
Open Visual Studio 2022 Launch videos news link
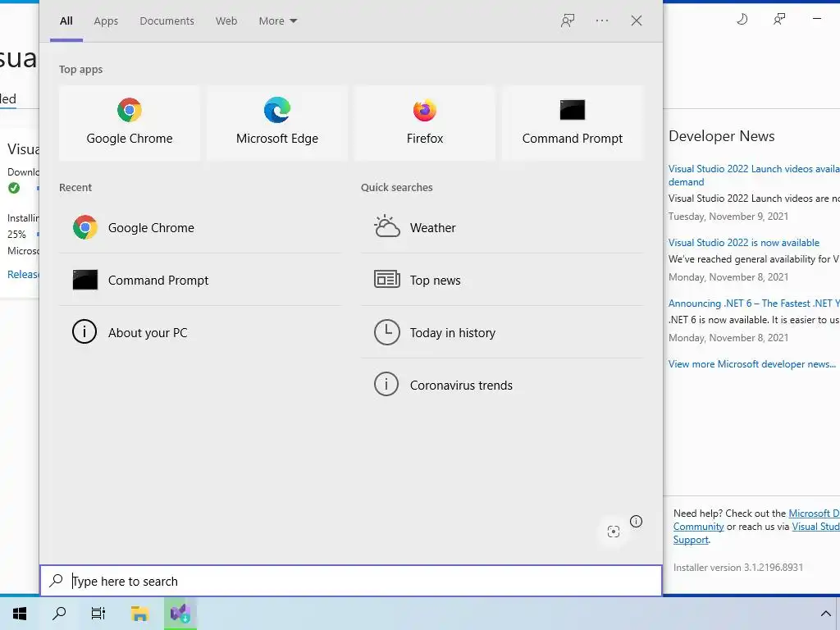(x=754, y=176)
